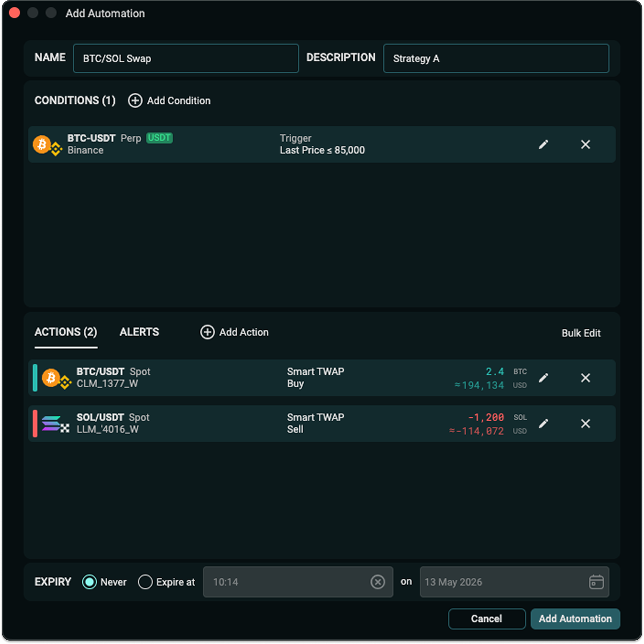Click the Smart TWAP Sell text
644x644 pixels.
(316, 423)
